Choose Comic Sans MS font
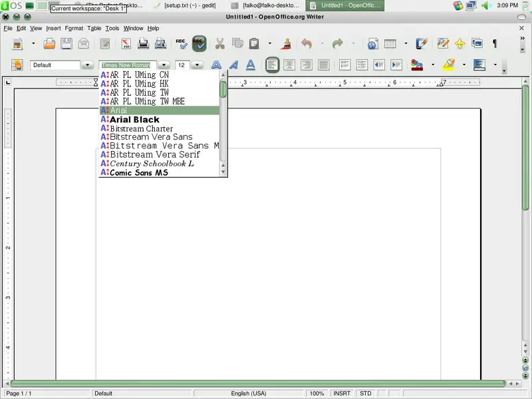The image size is (532, 399). [160, 173]
